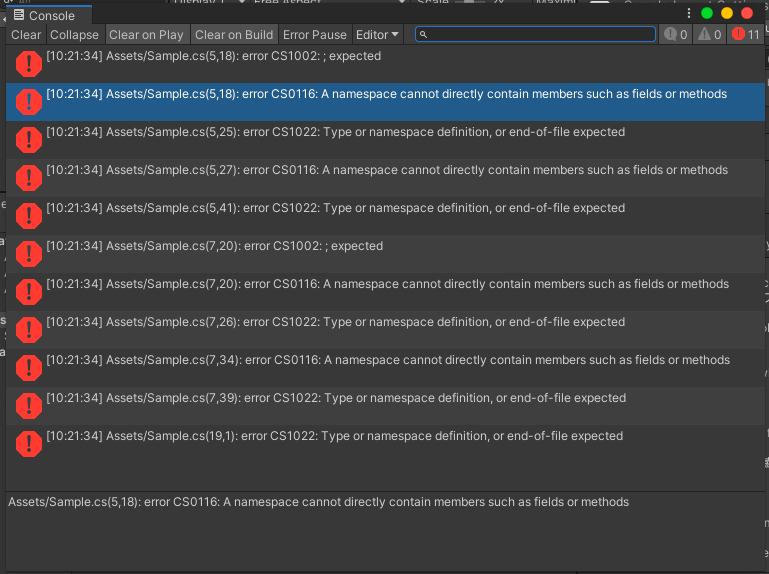Toggle error message count filter showing 11
Viewport: 769px width, 574px height.
tap(746, 35)
